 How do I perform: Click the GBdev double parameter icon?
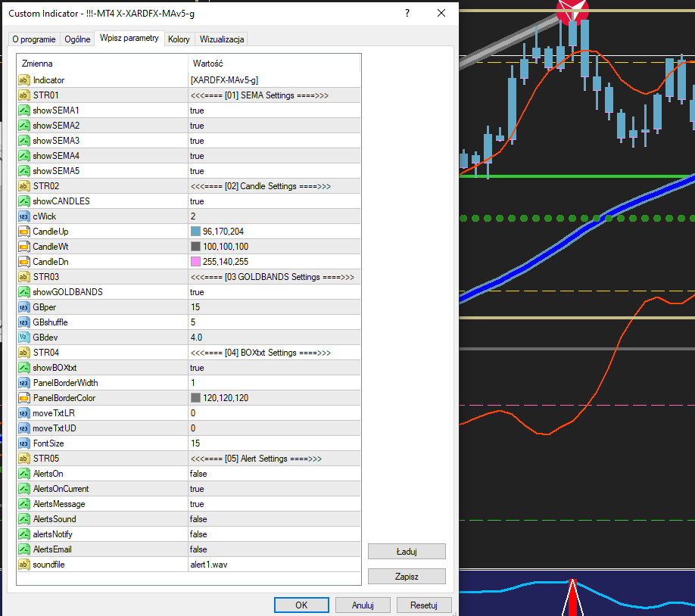click(23, 338)
